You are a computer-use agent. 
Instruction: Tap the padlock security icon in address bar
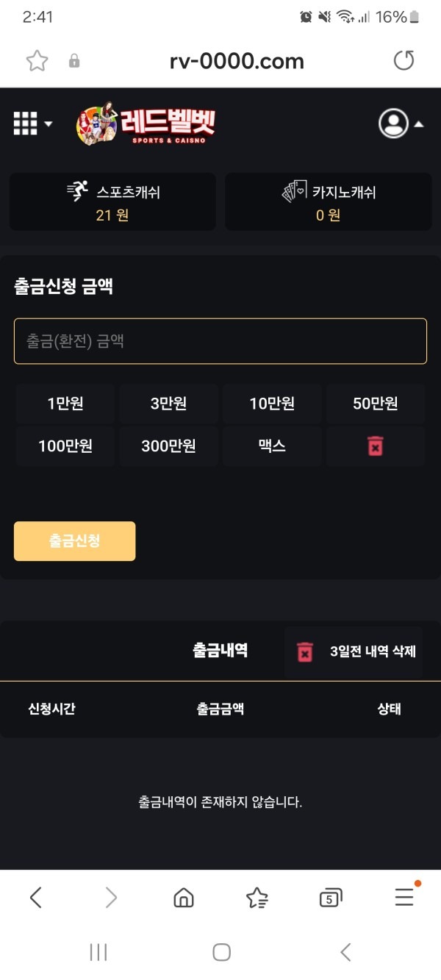[x=74, y=61]
